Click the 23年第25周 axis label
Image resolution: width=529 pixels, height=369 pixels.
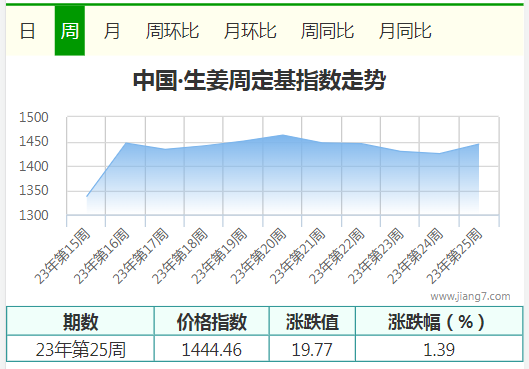click(x=454, y=256)
